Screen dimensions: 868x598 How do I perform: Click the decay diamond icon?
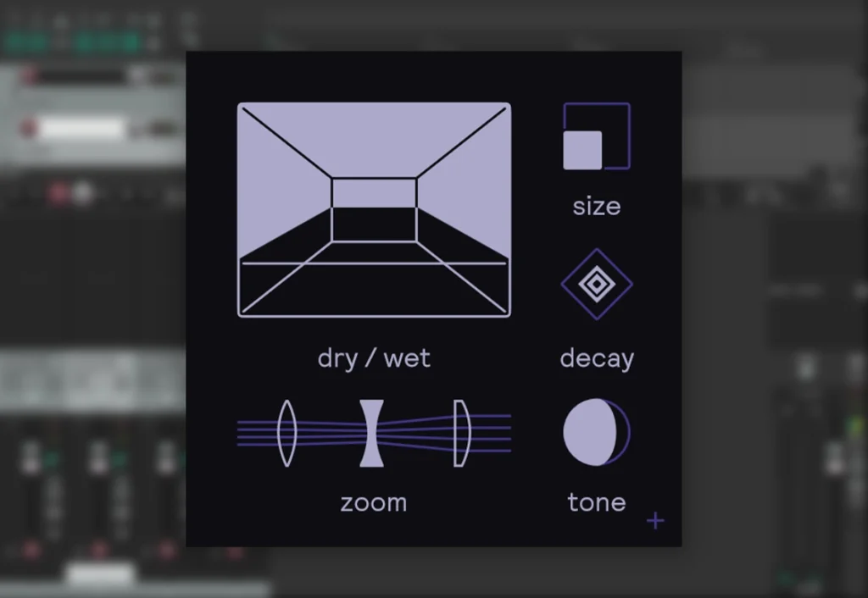tap(597, 284)
